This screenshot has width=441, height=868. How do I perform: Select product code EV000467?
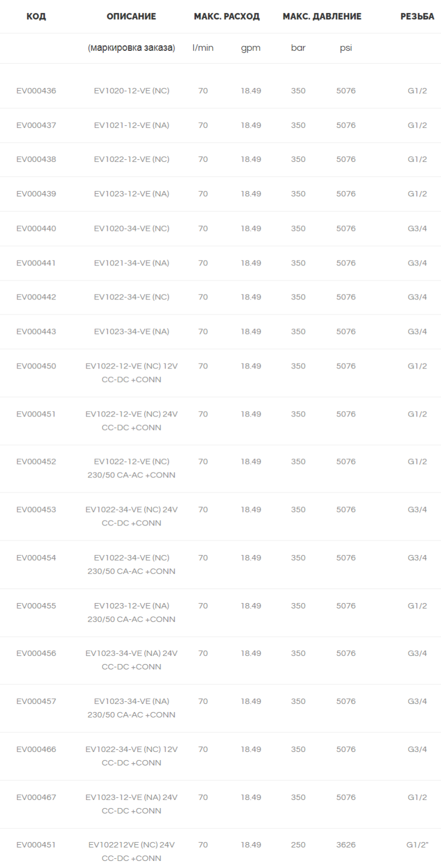(x=36, y=797)
